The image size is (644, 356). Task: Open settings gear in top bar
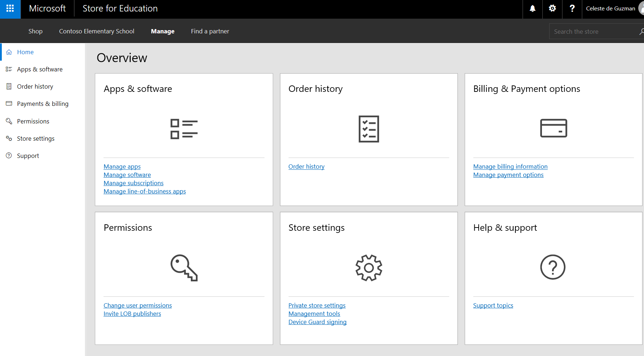click(552, 9)
